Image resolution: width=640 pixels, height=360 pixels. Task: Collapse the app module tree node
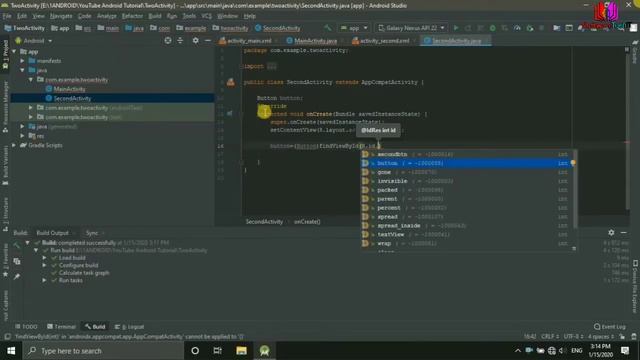[x=14, y=52]
